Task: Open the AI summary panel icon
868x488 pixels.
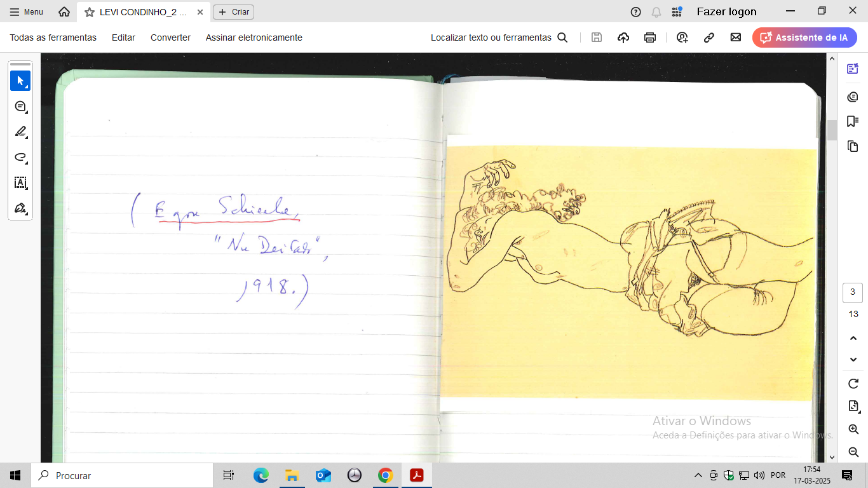Action: point(853,69)
